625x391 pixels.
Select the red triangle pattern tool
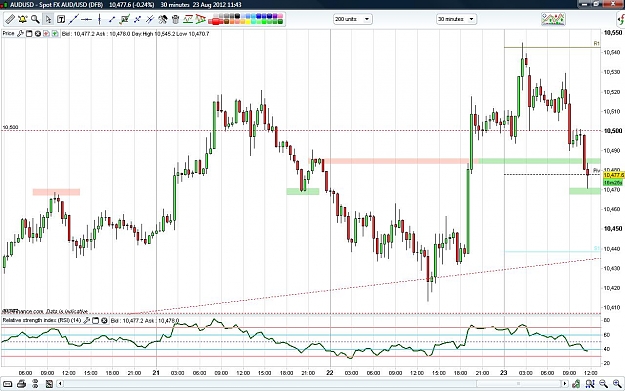click(200, 19)
